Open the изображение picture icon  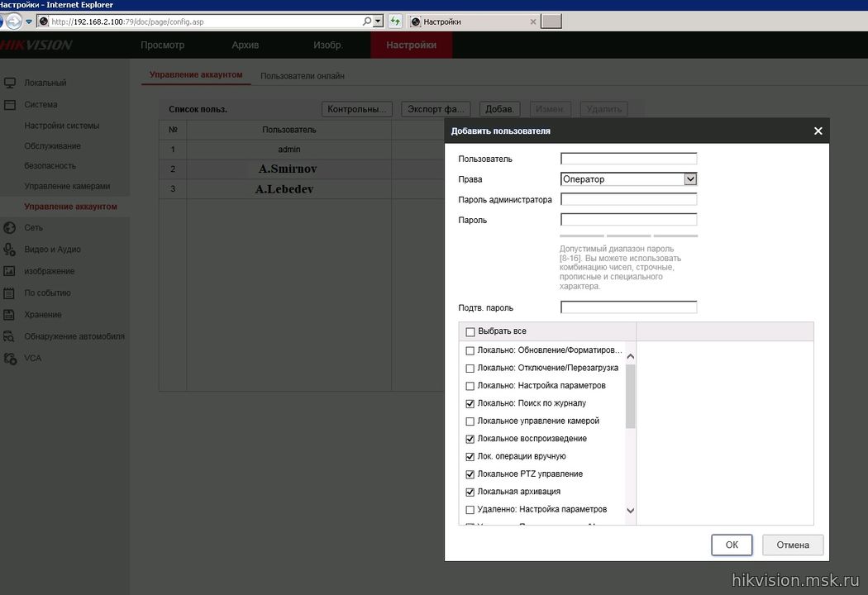click(x=9, y=271)
